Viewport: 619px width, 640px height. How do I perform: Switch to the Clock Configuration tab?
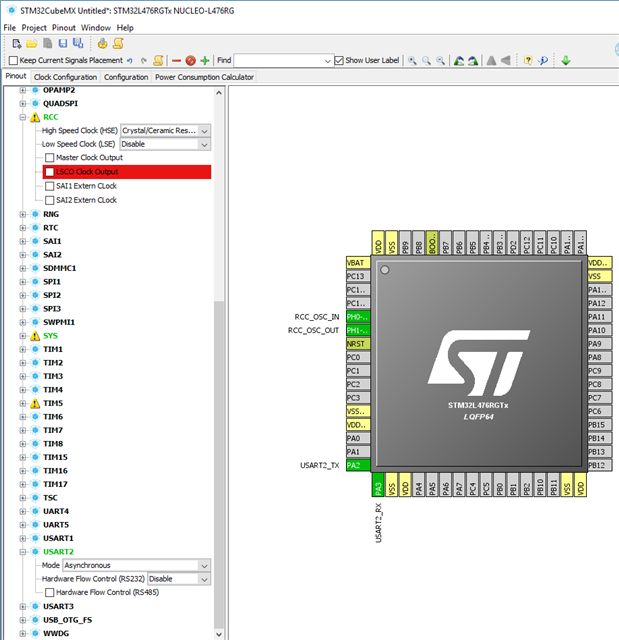(65, 77)
